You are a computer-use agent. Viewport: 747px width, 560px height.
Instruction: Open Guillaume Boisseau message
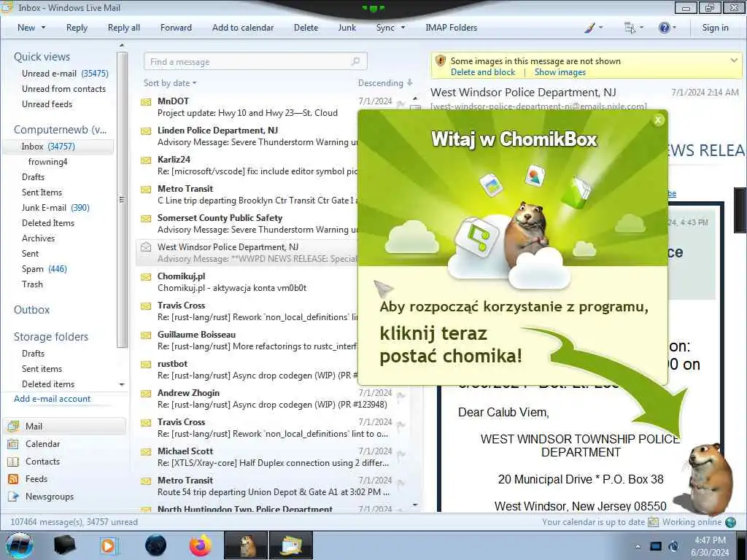[248, 341]
